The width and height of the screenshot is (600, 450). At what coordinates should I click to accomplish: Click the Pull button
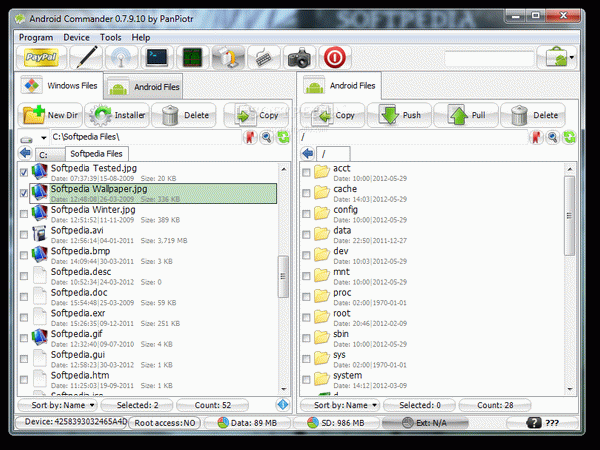click(x=466, y=115)
